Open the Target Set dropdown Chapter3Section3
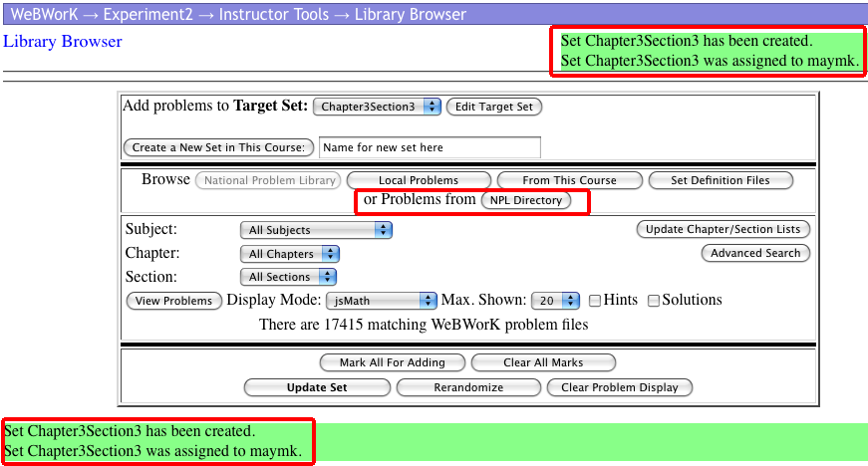Viewport: 868px width, 466px height. pos(377,107)
